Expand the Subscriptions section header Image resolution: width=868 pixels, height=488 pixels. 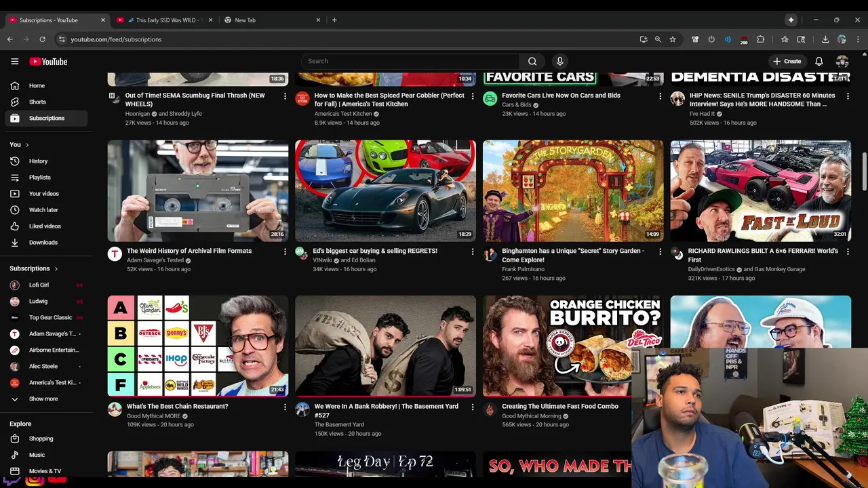[34, 268]
